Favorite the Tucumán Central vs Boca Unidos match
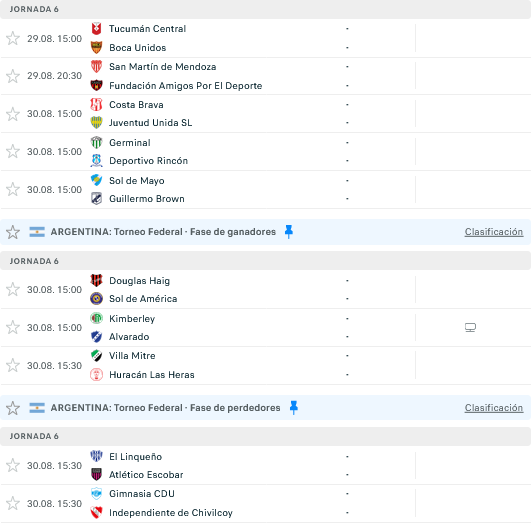This screenshot has width=531, height=524. pyautogui.click(x=13, y=38)
